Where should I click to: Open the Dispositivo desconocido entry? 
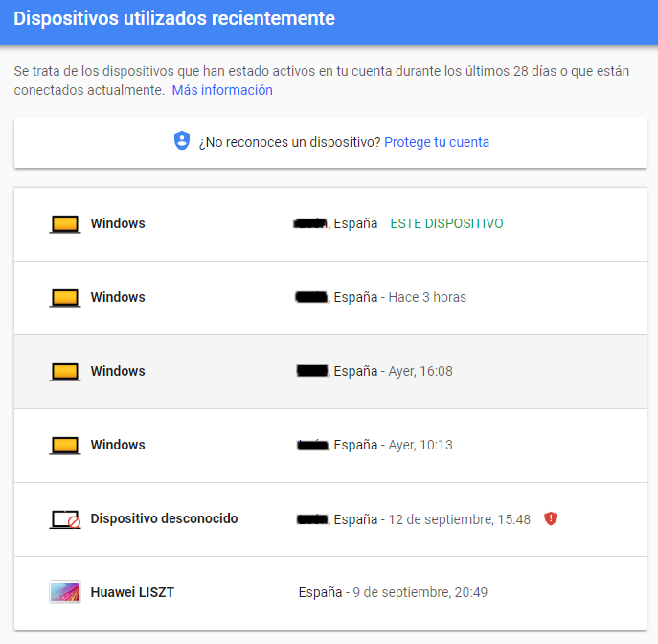164,518
